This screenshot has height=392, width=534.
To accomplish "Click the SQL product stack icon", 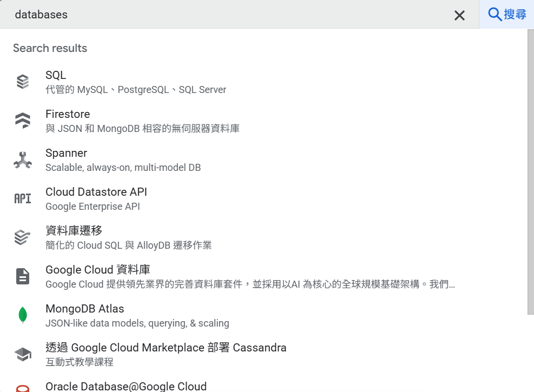I will 23,82.
